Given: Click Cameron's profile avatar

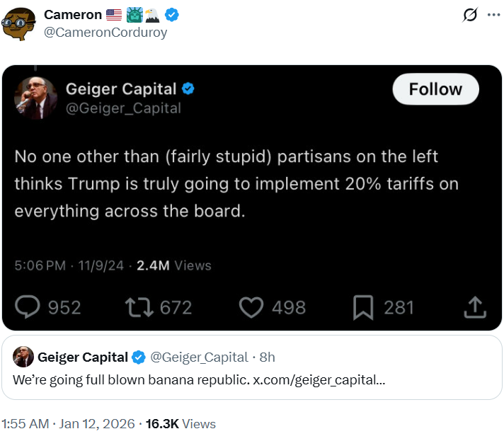Looking at the screenshot, I should 19,23.
